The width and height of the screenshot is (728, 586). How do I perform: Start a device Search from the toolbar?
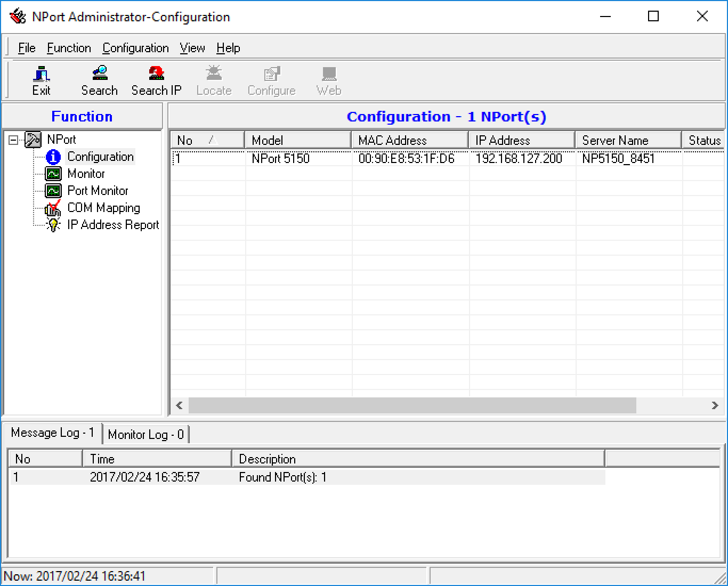pyautogui.click(x=99, y=81)
